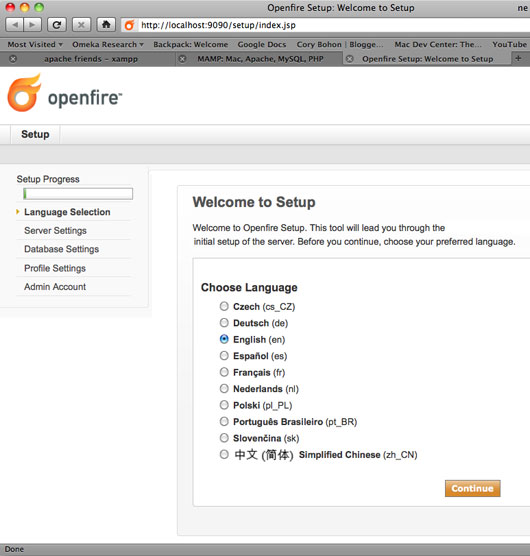Choose the Slovenčina (sk) radio button
This screenshot has height=556, width=530.
224,438
